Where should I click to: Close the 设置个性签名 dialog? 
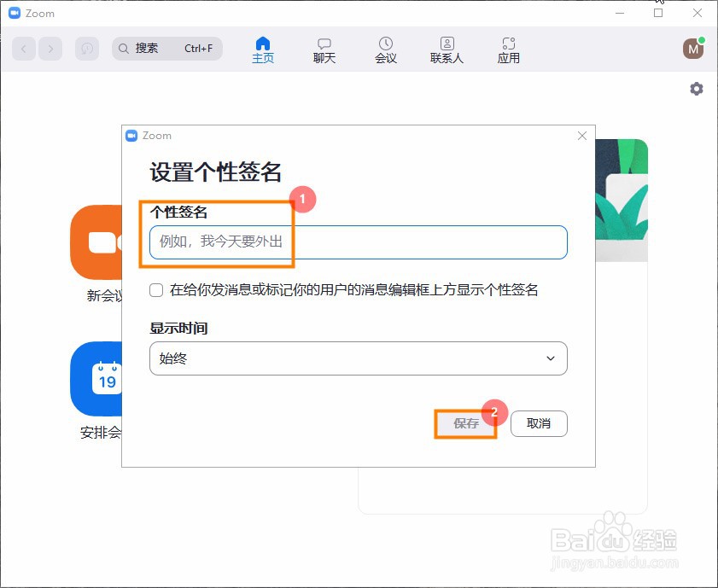pyautogui.click(x=582, y=136)
